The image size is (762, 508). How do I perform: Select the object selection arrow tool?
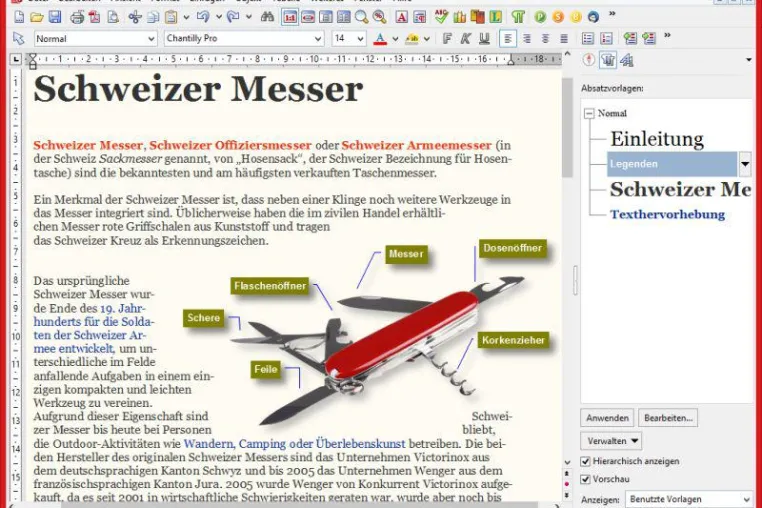[18, 38]
